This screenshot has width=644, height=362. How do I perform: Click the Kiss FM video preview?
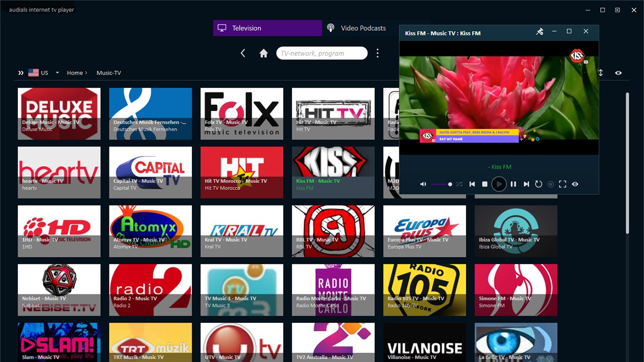(x=499, y=98)
